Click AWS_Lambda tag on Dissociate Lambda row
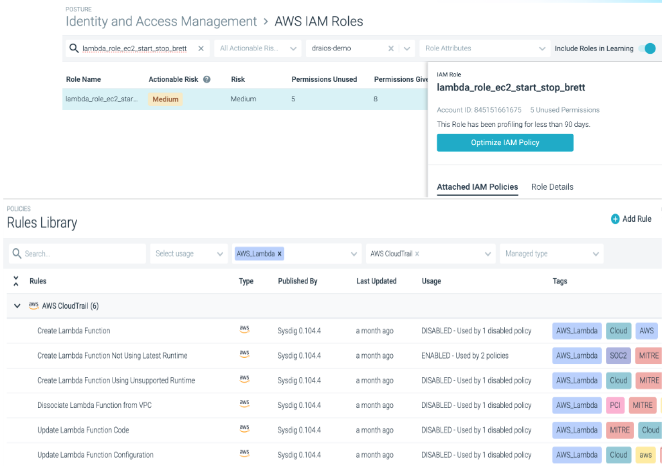The width and height of the screenshot is (662, 466). point(577,405)
